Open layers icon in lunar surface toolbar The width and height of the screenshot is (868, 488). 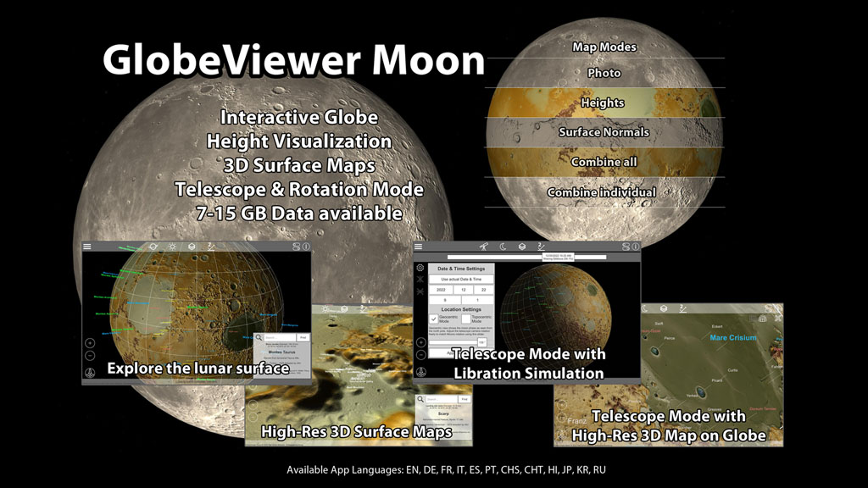[x=296, y=247]
